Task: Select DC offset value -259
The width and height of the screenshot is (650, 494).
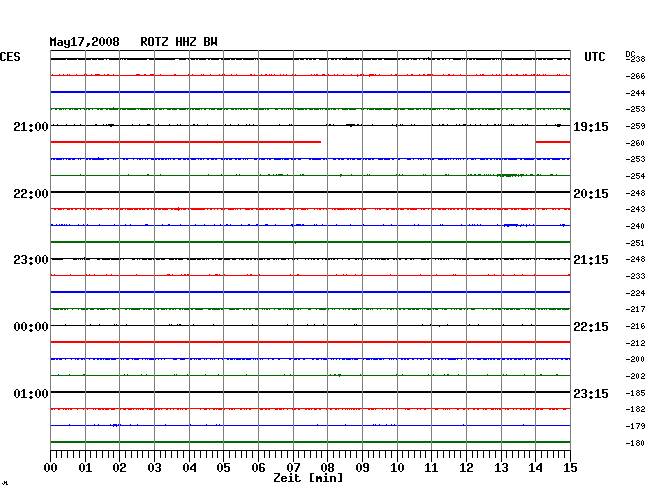Action: click(x=635, y=126)
